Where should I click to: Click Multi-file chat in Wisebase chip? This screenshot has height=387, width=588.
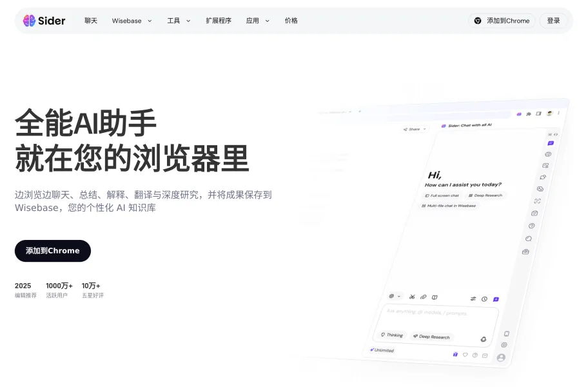[449, 206]
